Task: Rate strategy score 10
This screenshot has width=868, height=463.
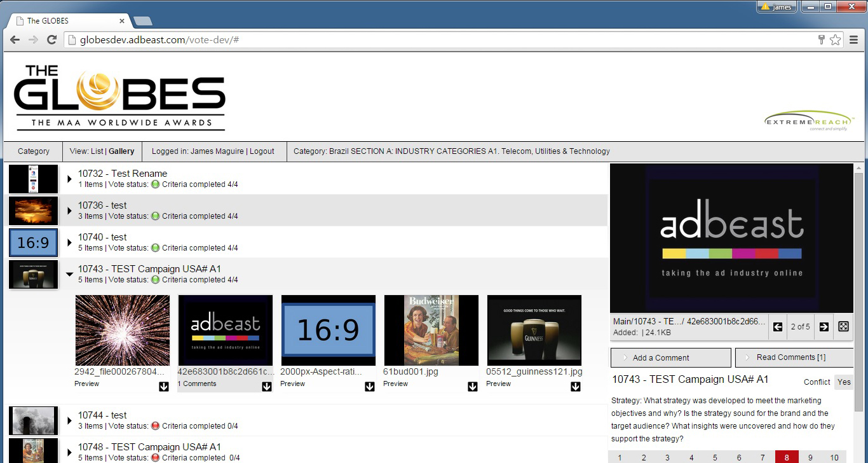Action: [x=834, y=457]
